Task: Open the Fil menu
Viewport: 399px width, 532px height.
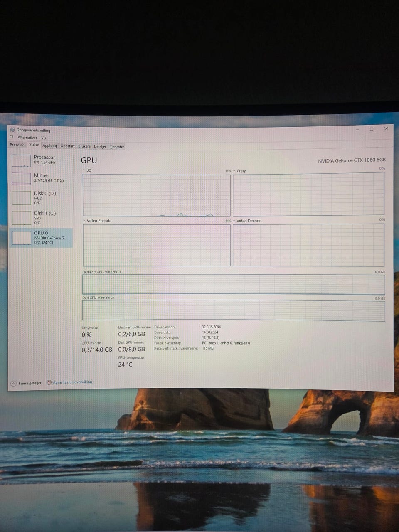Action: (x=12, y=137)
